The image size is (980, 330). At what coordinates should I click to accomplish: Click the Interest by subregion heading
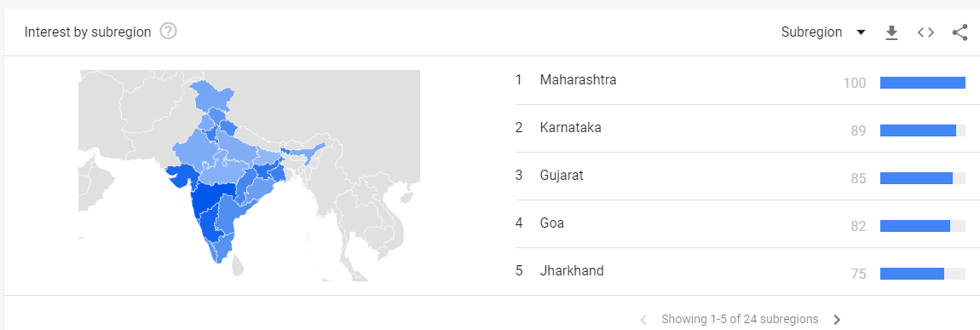88,32
